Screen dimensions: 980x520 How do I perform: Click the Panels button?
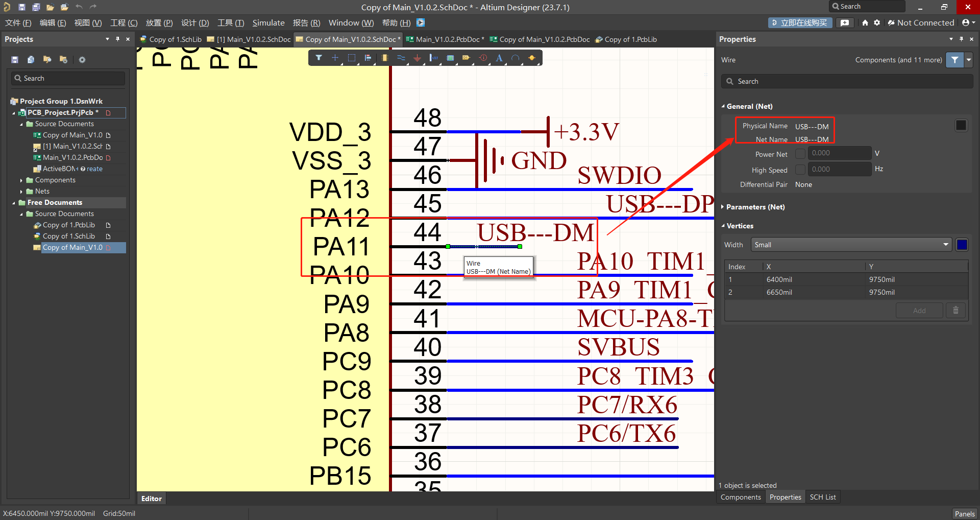964,514
